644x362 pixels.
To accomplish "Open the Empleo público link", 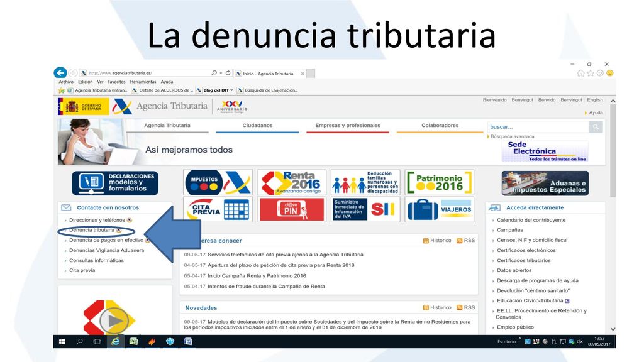I will point(516,327).
